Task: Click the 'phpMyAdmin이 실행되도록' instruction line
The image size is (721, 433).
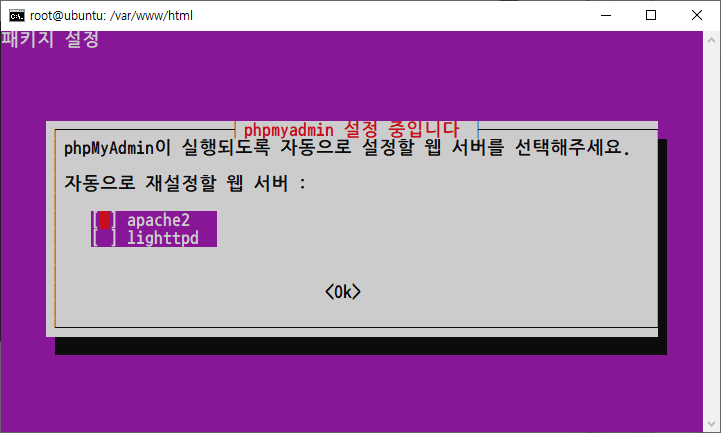Action: (x=347, y=148)
